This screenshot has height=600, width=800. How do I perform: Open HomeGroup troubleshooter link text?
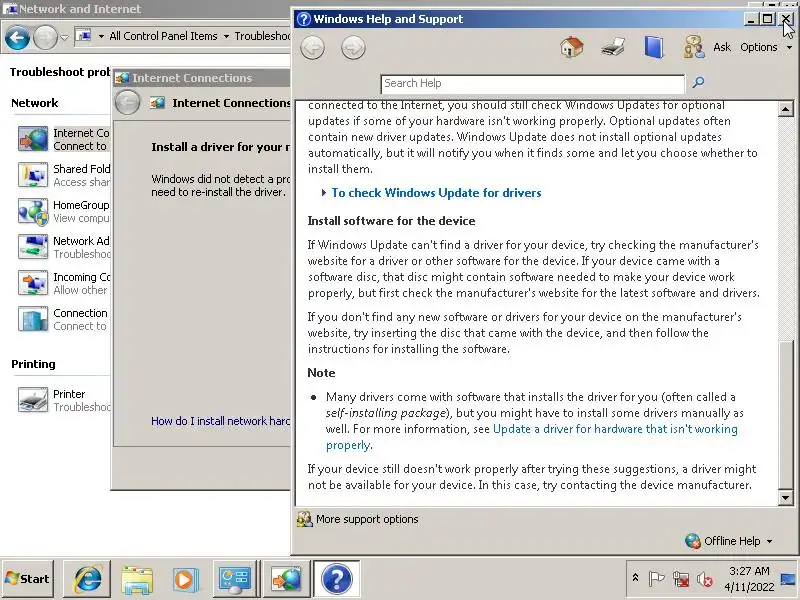[x=81, y=205]
